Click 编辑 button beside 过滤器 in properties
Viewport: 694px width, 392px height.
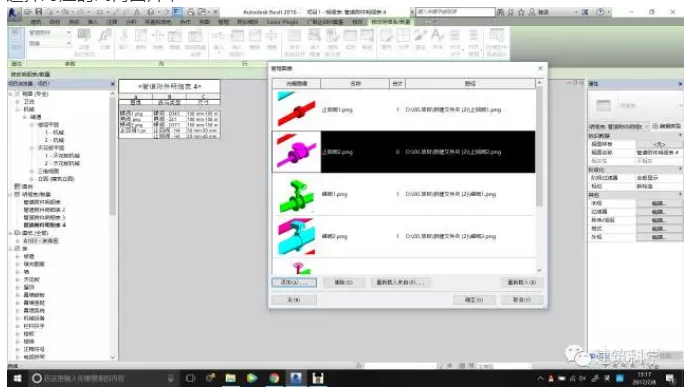pyautogui.click(x=658, y=211)
